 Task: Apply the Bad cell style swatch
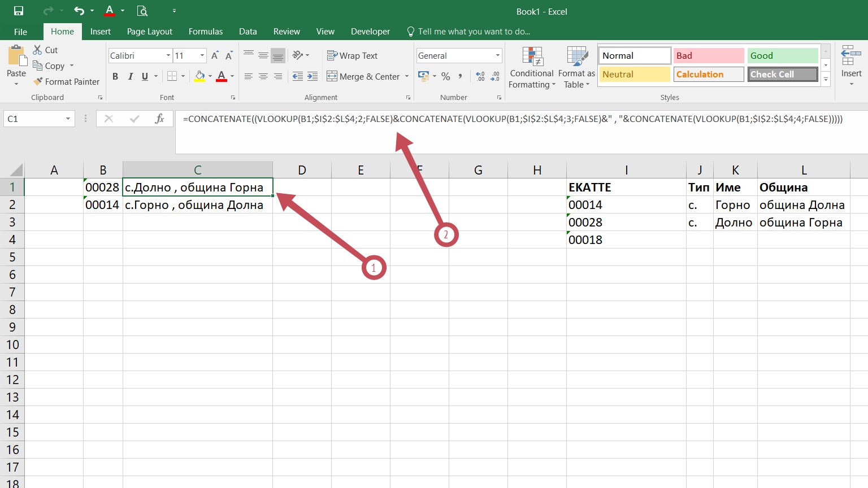pos(708,55)
